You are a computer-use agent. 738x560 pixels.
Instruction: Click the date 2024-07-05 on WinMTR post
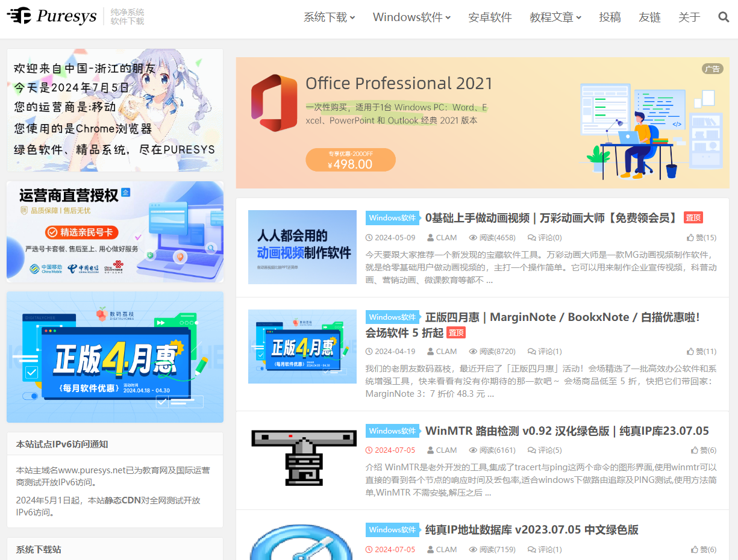click(x=395, y=450)
